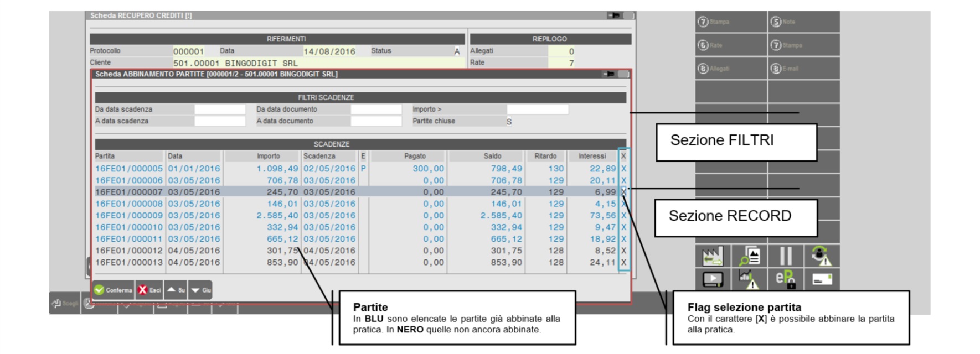The height and width of the screenshot is (354, 980).
Task: Click the eP padlock icon
Action: click(x=786, y=279)
